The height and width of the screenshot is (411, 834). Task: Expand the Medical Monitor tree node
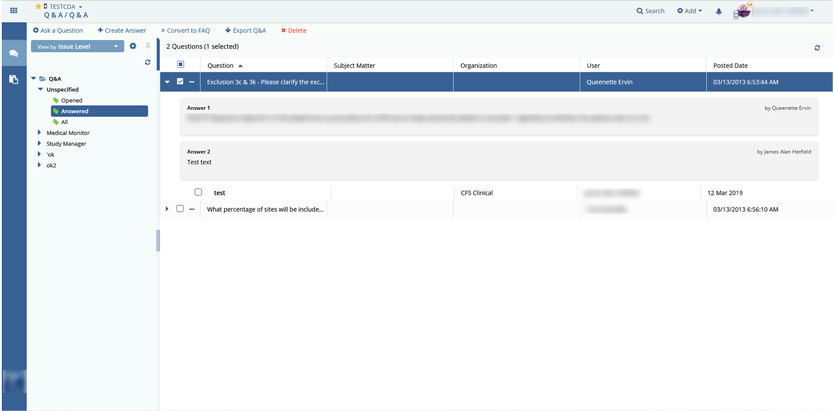(39, 132)
